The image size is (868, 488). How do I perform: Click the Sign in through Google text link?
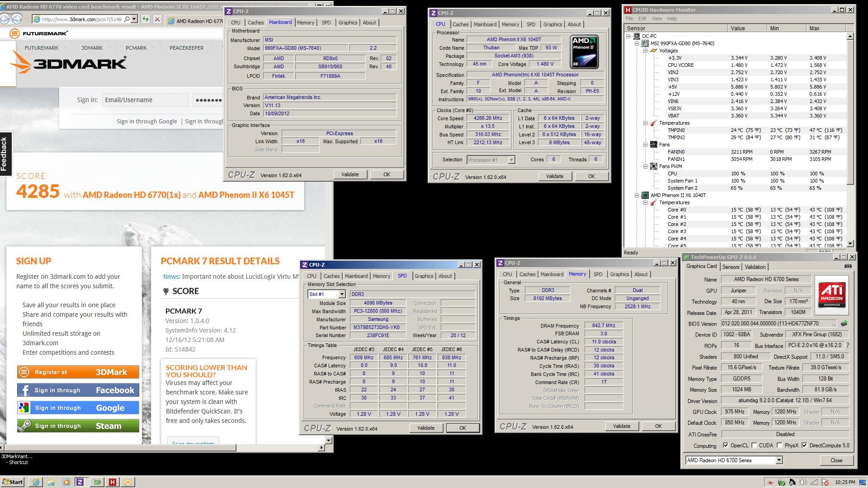coord(147,121)
